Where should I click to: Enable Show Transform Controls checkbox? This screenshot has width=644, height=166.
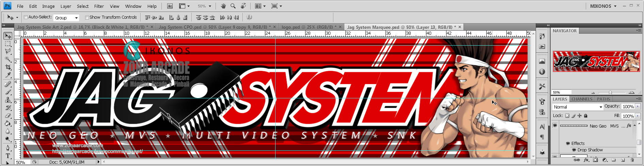coord(87,17)
